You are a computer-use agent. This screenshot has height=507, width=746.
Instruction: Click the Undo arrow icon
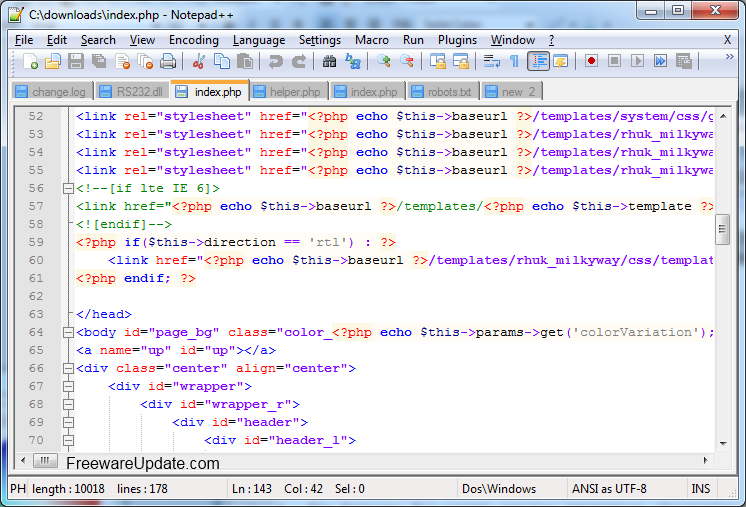coord(276,61)
